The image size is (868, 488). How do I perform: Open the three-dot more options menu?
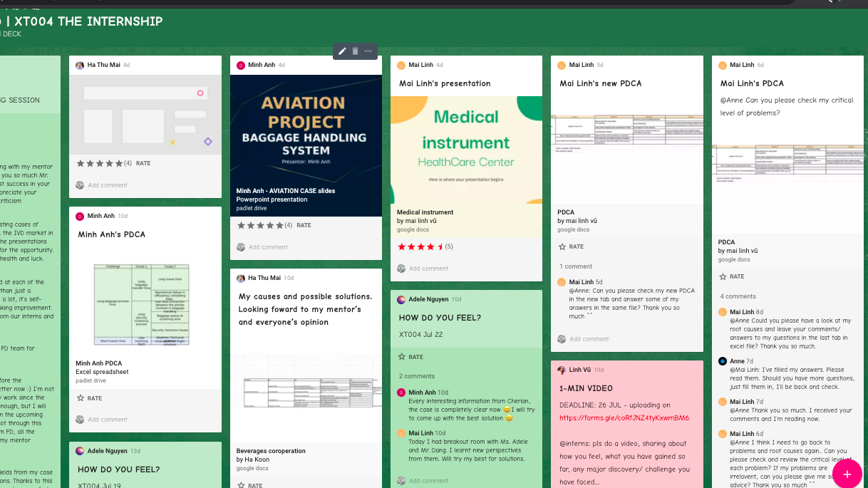click(x=368, y=51)
